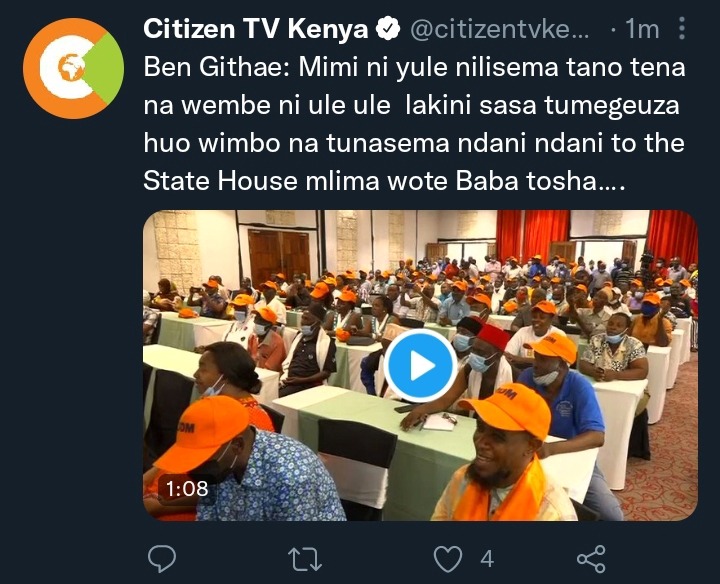This screenshot has height=584, width=720.
Task: Open the video thumbnail of the orange-capped crowd
Action: (421, 365)
